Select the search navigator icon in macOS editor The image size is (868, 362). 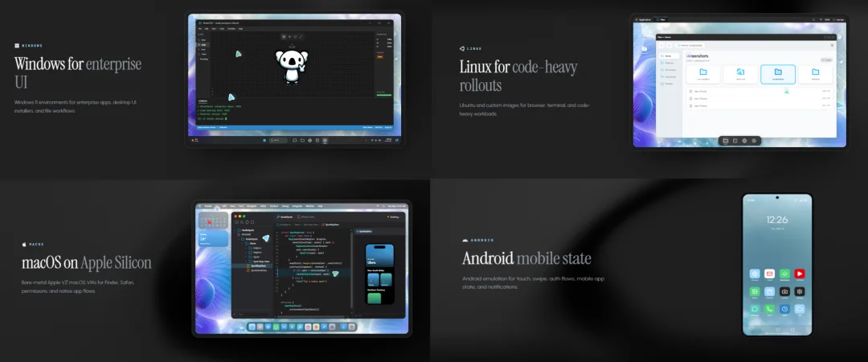(242, 222)
